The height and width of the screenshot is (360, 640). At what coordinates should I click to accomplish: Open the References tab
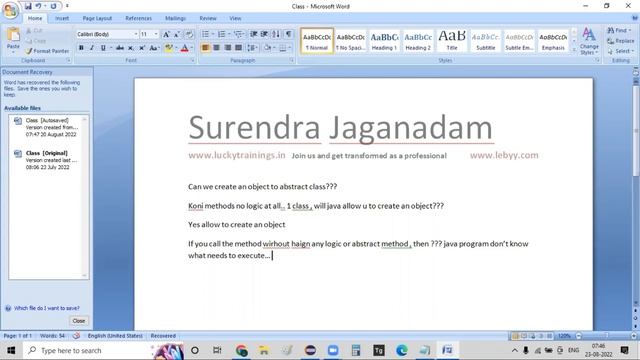[138, 18]
